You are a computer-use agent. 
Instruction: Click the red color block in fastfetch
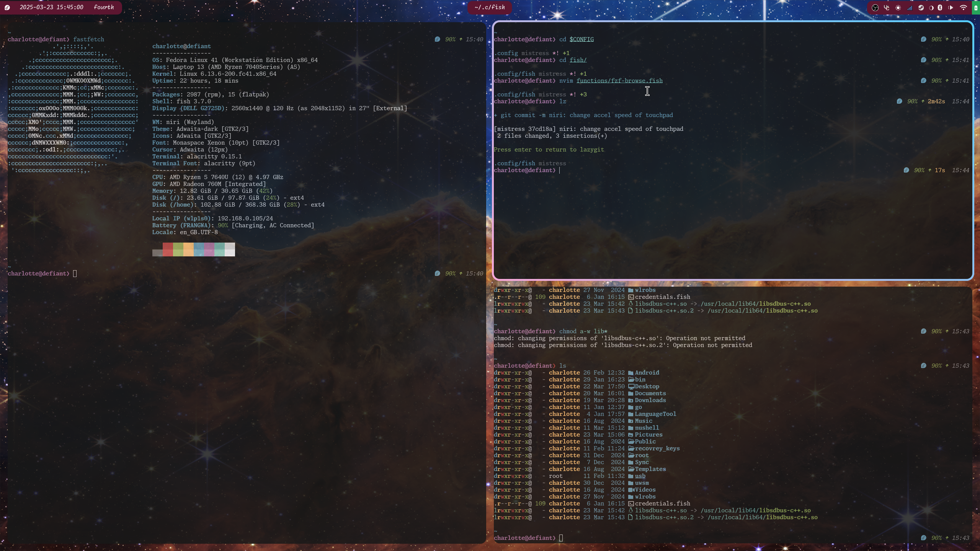pyautogui.click(x=168, y=249)
